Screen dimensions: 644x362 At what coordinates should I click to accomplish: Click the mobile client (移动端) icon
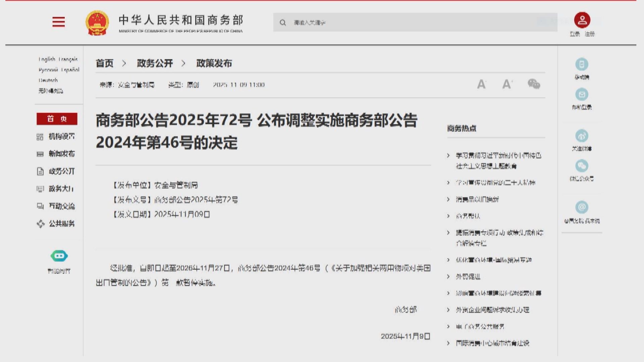tap(582, 65)
